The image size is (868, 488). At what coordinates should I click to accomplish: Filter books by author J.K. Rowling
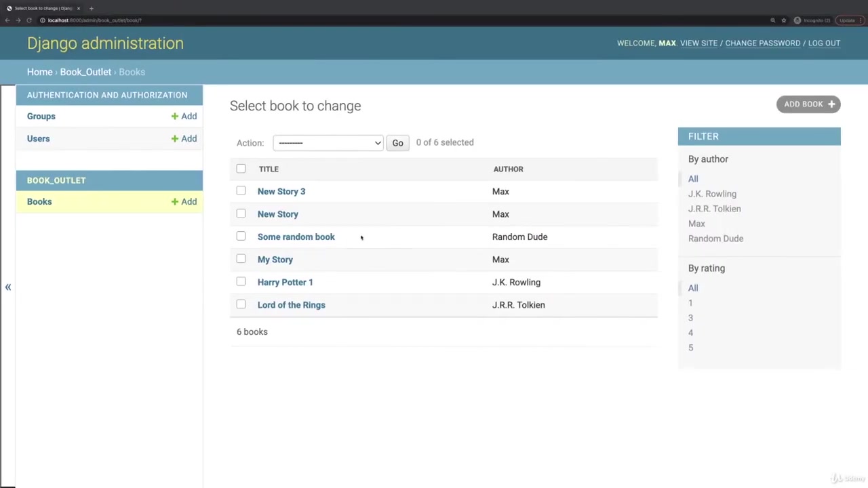[712, 194]
